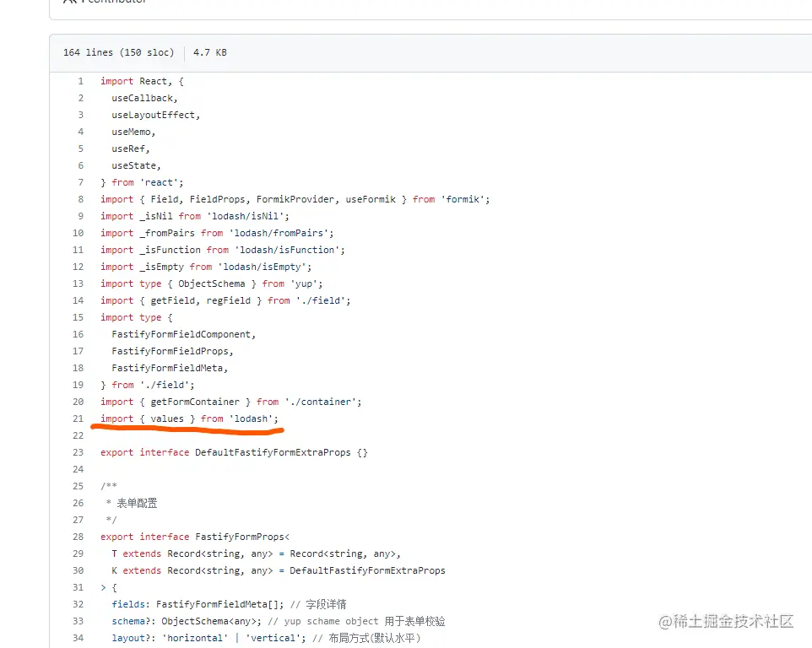Click line number 21 in the gutter
Viewport: 812px width, 648px height.
pos(78,418)
